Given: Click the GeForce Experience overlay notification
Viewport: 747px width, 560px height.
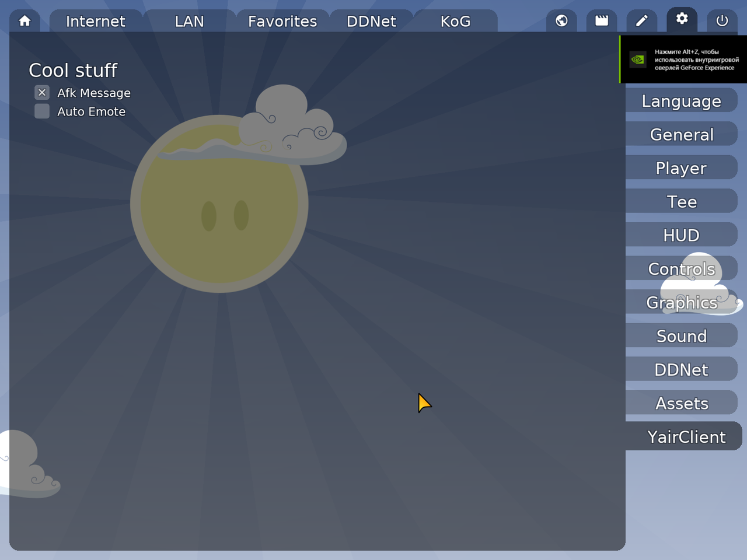Looking at the screenshot, I should tap(683, 60).
